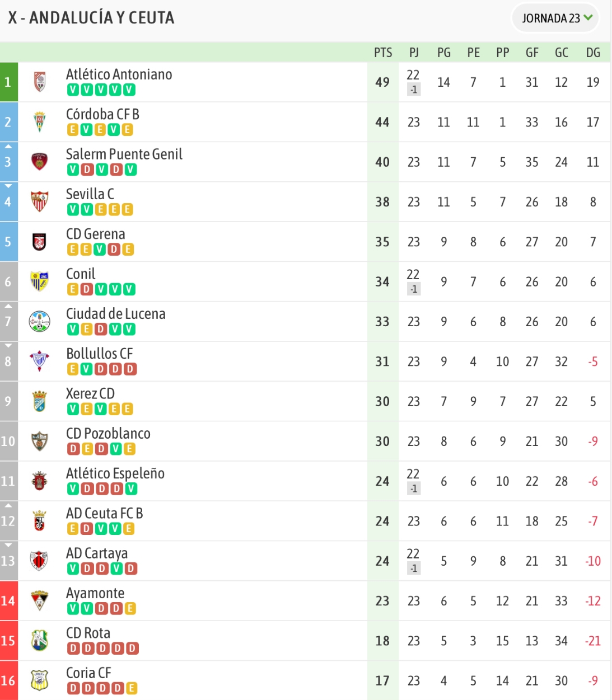Select the PTS column header
The width and height of the screenshot is (612, 700).
pos(383,53)
